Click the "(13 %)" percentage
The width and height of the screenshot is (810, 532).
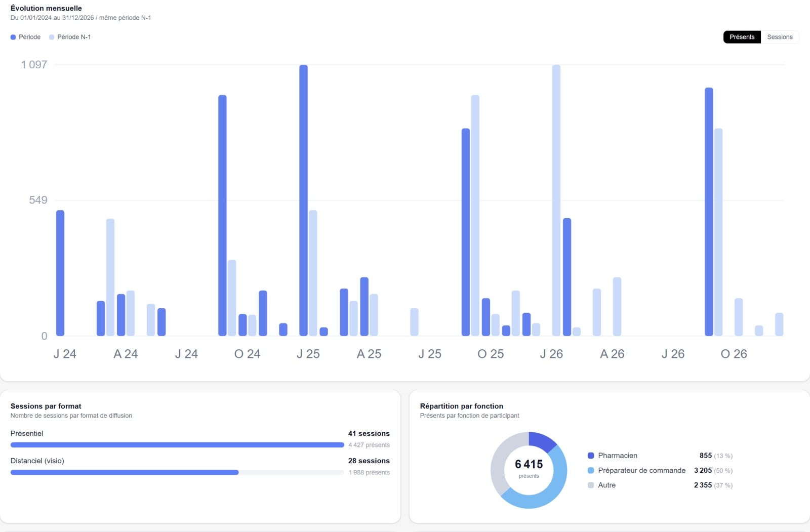pyautogui.click(x=723, y=456)
